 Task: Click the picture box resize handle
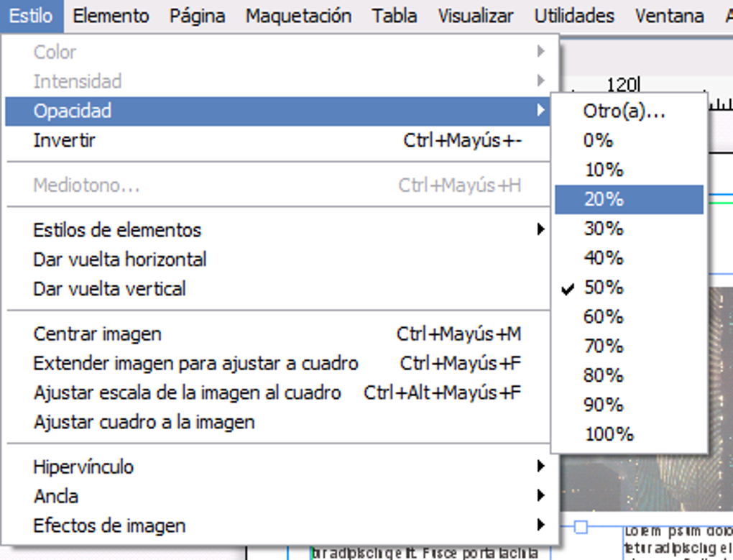(581, 528)
